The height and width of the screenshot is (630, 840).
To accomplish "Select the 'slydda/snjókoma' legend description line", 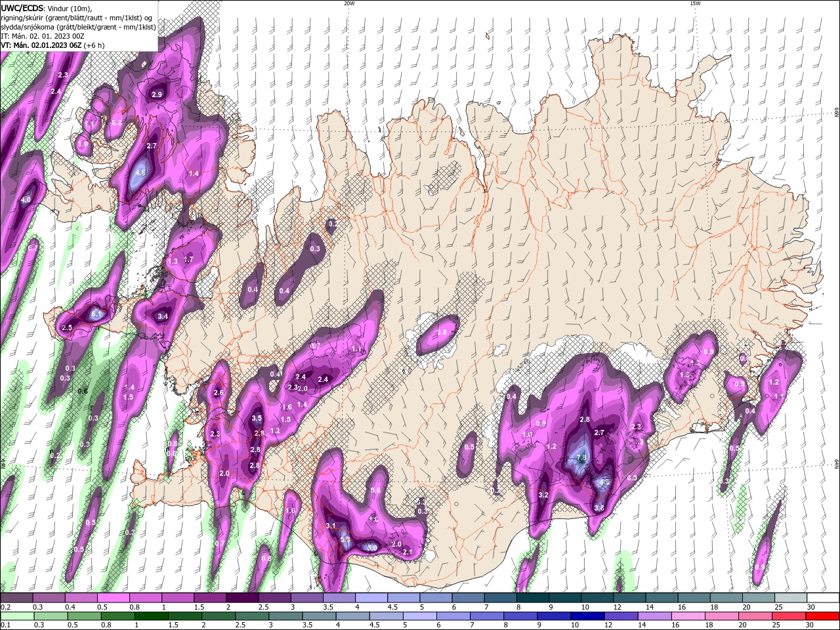I will coord(78,27).
